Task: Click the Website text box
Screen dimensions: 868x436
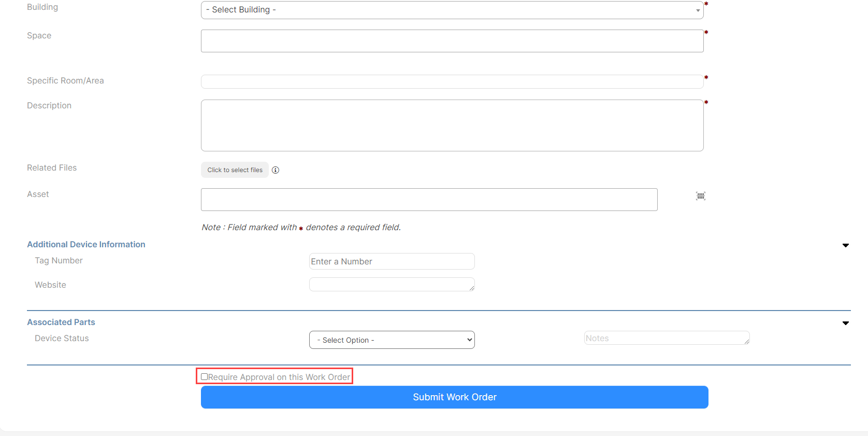Action: [x=392, y=284]
